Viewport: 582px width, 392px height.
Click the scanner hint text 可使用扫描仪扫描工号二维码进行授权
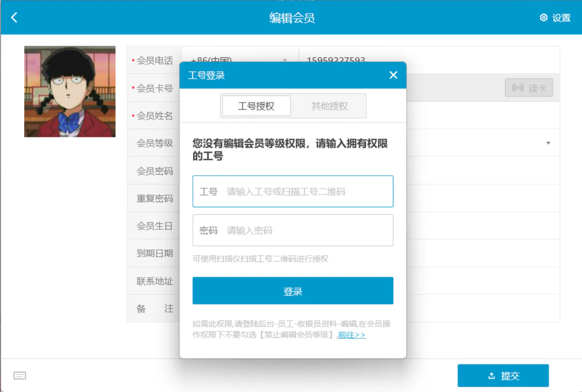(261, 259)
